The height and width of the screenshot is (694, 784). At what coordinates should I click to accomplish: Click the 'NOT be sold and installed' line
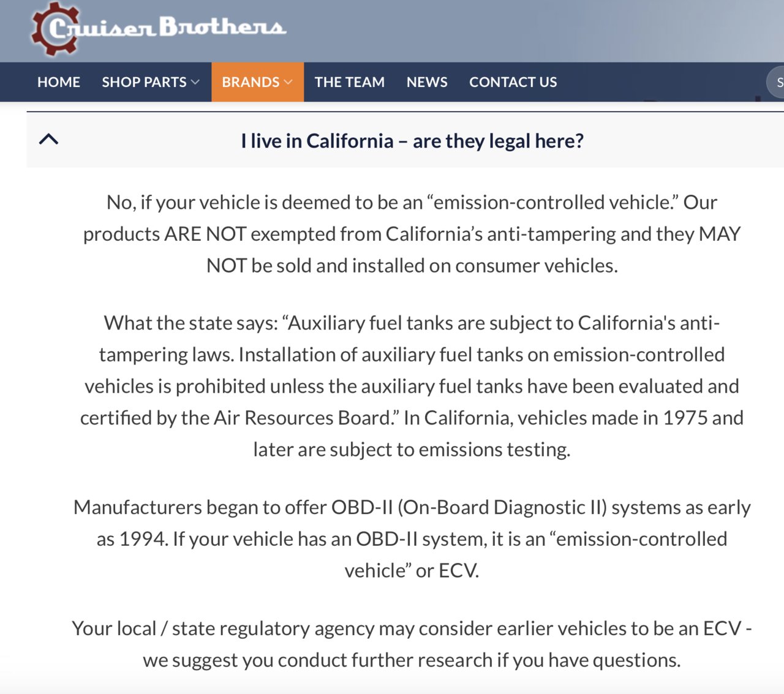412,266
